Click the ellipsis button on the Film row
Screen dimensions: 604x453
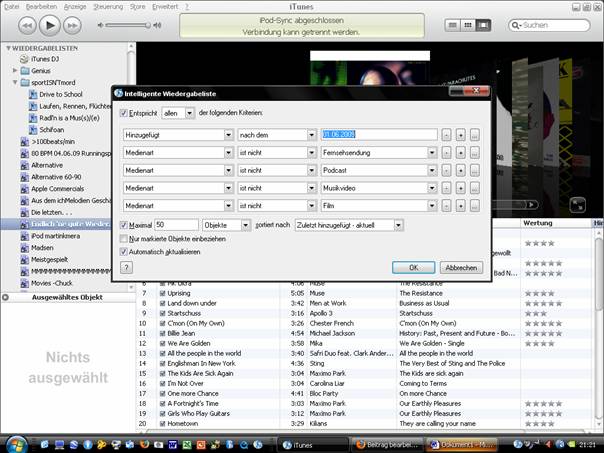click(x=475, y=206)
